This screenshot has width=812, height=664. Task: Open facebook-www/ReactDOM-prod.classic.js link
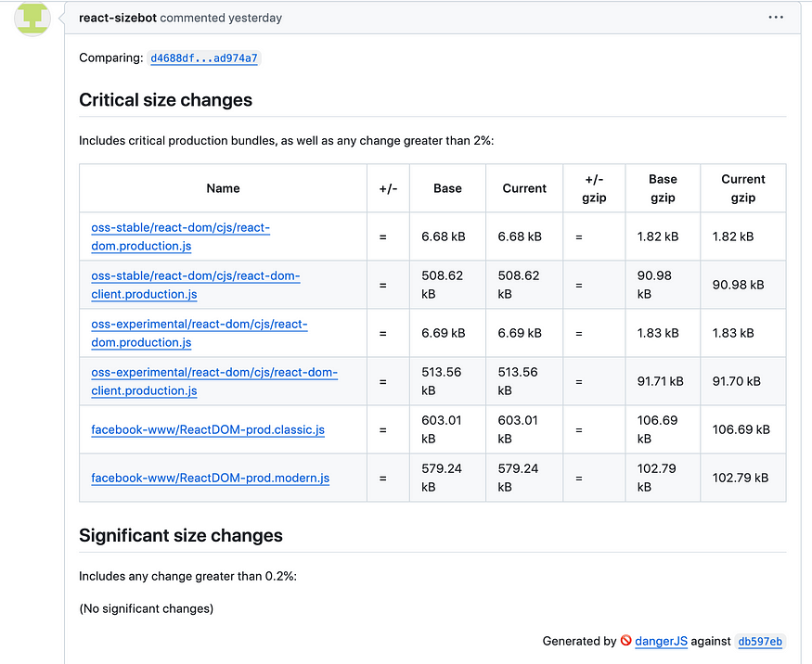click(x=208, y=430)
